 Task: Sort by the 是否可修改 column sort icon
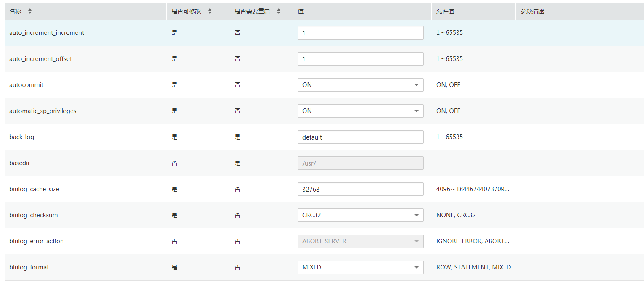click(x=210, y=12)
